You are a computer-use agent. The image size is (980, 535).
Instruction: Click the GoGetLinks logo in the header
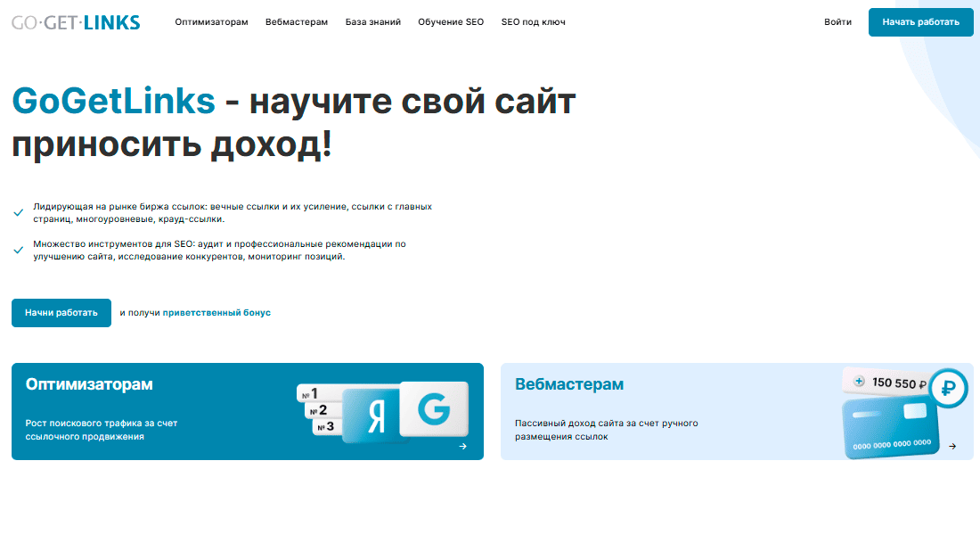(x=76, y=22)
